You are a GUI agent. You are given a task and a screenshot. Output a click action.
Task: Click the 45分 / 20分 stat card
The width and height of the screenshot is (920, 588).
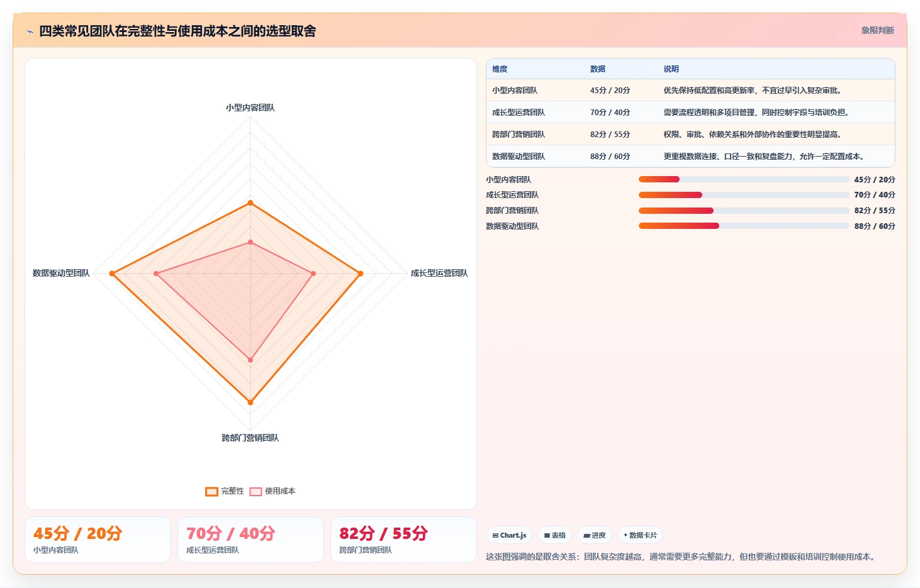[98, 540]
